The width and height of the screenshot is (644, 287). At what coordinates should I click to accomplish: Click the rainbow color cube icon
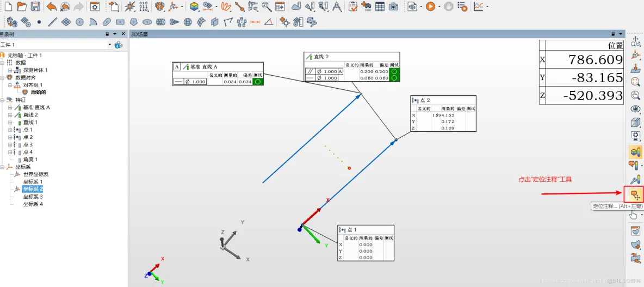(x=194, y=6)
